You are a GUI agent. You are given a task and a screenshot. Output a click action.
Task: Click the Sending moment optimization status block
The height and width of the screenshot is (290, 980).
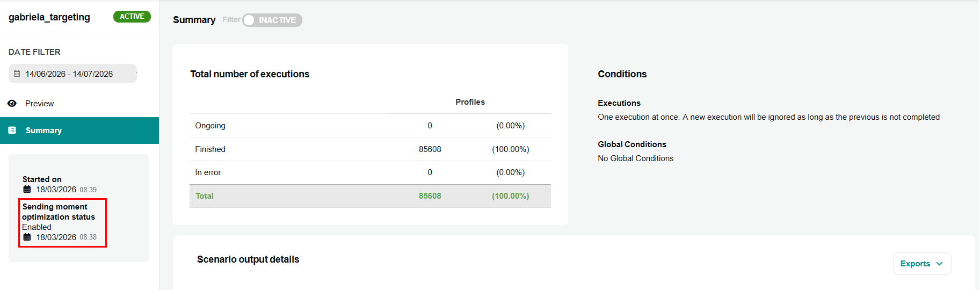pyautogui.click(x=62, y=223)
